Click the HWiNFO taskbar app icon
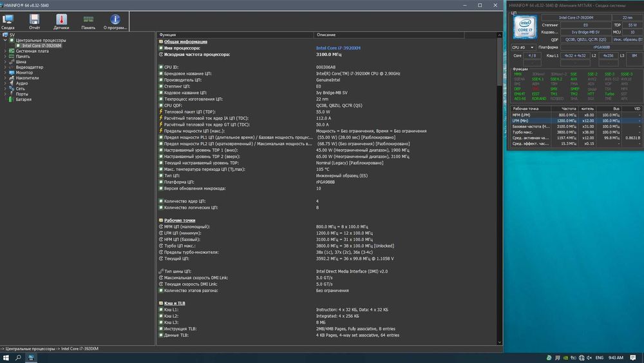The width and height of the screenshot is (644, 363). point(30,357)
